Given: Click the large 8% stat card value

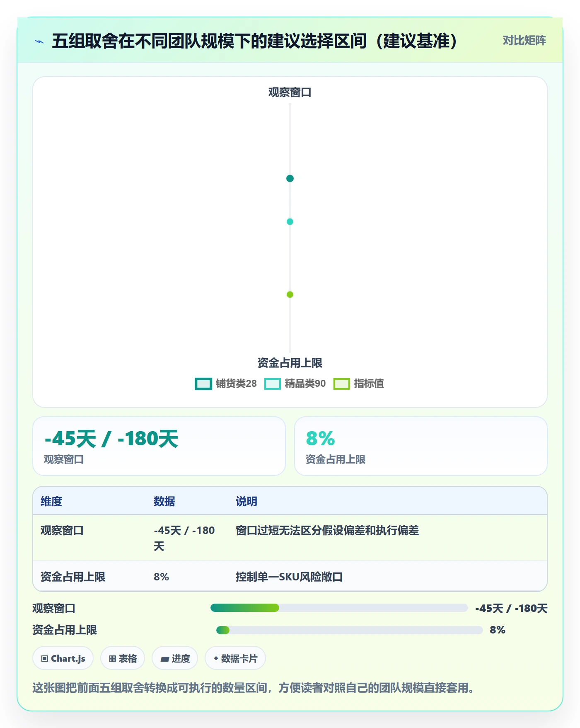Looking at the screenshot, I should click(320, 439).
